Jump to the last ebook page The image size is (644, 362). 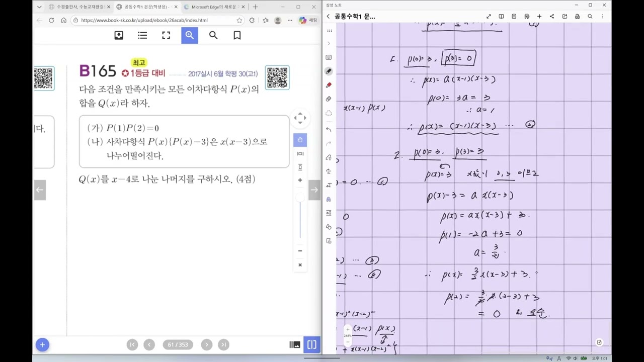click(x=223, y=344)
